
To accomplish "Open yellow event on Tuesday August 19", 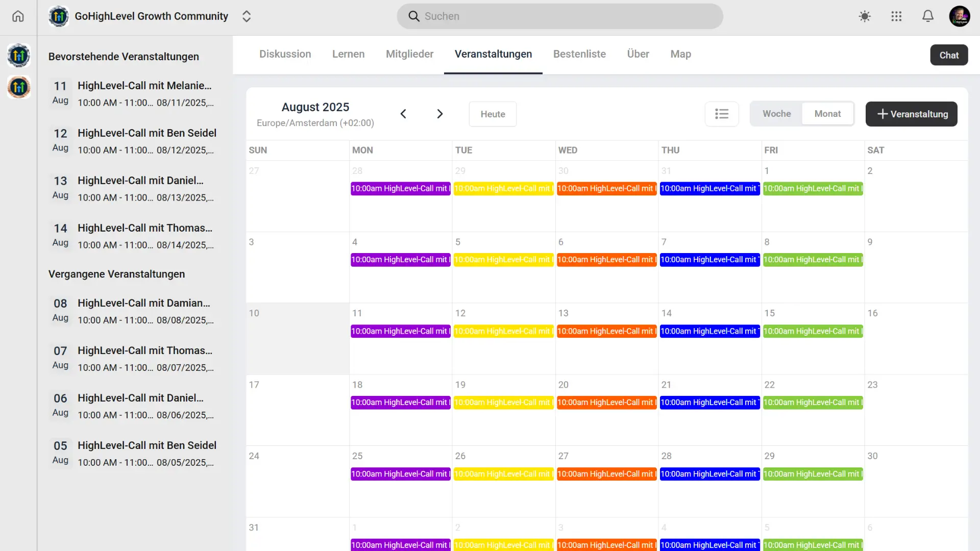I will (x=504, y=403).
